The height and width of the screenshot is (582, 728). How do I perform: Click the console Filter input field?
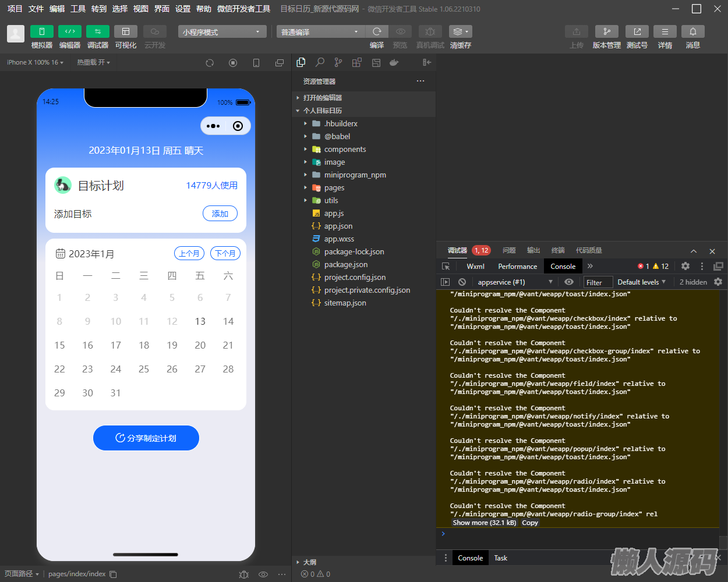(598, 282)
